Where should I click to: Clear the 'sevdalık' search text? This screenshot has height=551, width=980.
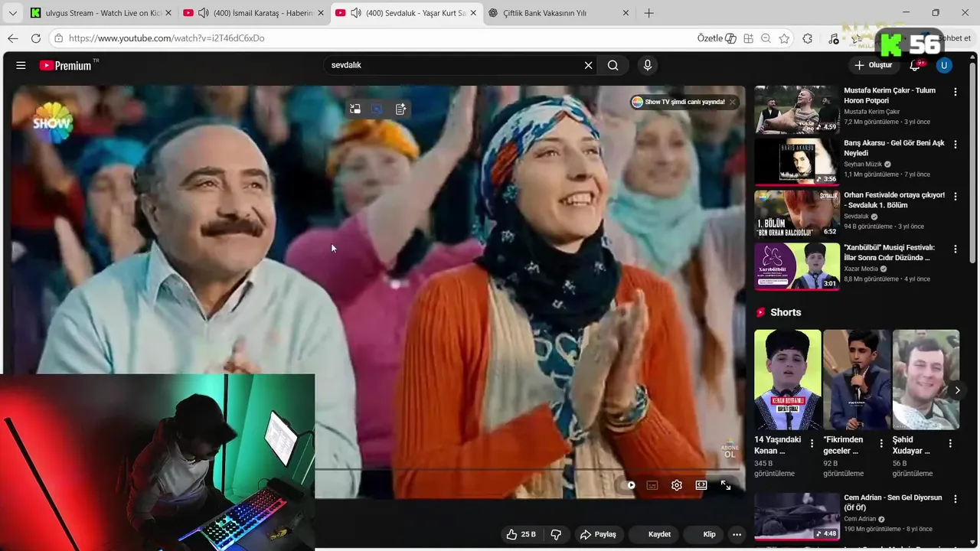[588, 65]
